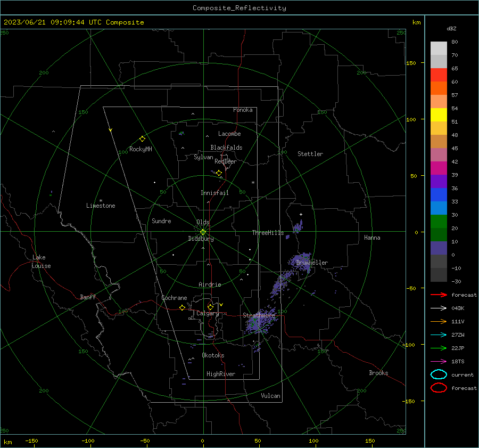Click the 36 dBZ purple color swatch
This screenshot has height=448, width=479.
pyautogui.click(x=439, y=181)
